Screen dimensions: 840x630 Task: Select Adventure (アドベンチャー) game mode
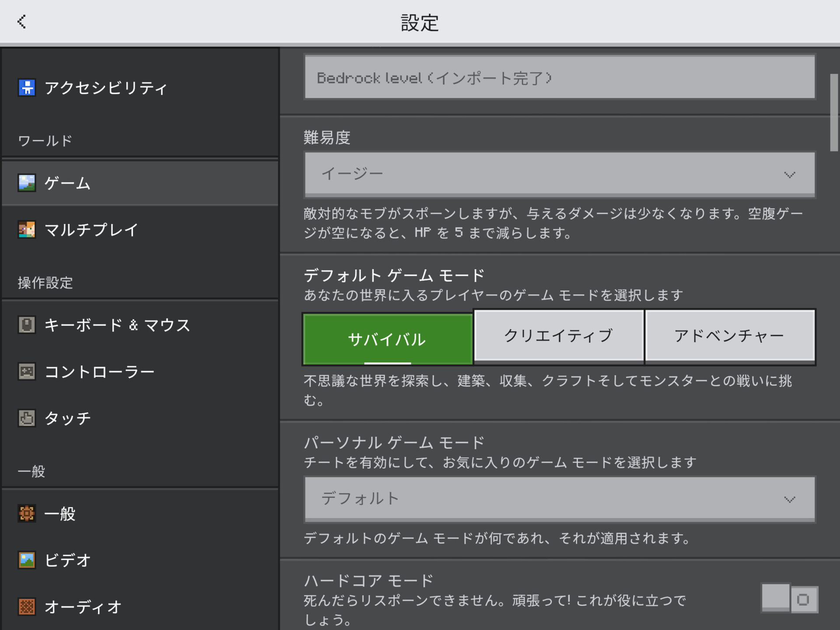[x=729, y=336]
